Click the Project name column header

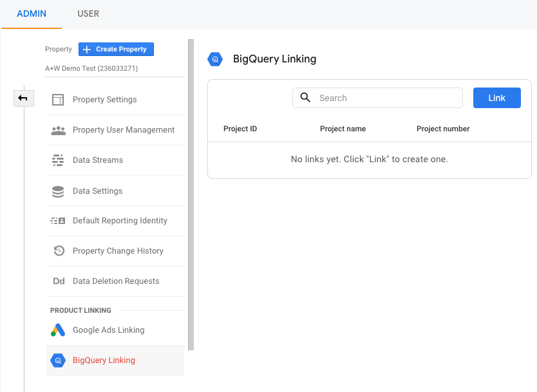coord(343,129)
